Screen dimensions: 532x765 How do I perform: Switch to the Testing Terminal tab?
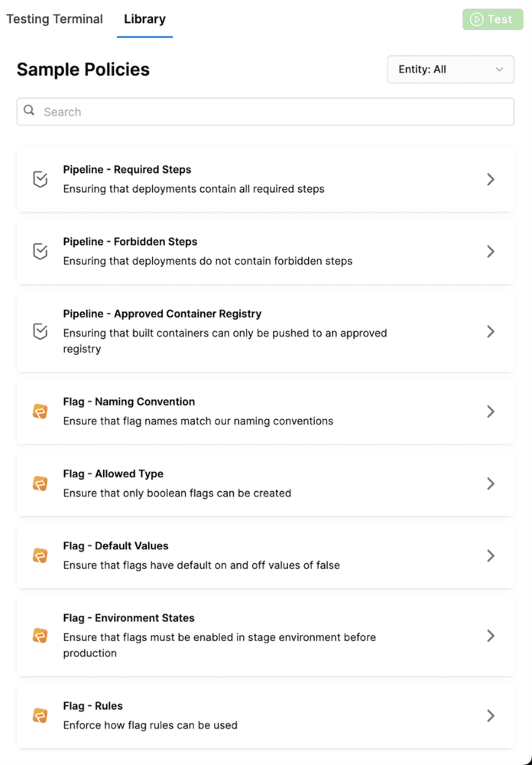point(54,19)
